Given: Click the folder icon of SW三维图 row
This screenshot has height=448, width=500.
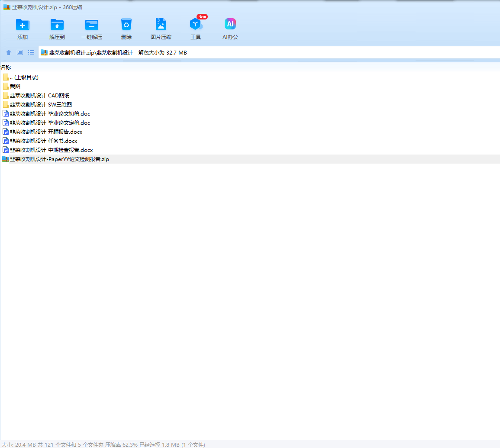Looking at the screenshot, I should click(x=6, y=105).
